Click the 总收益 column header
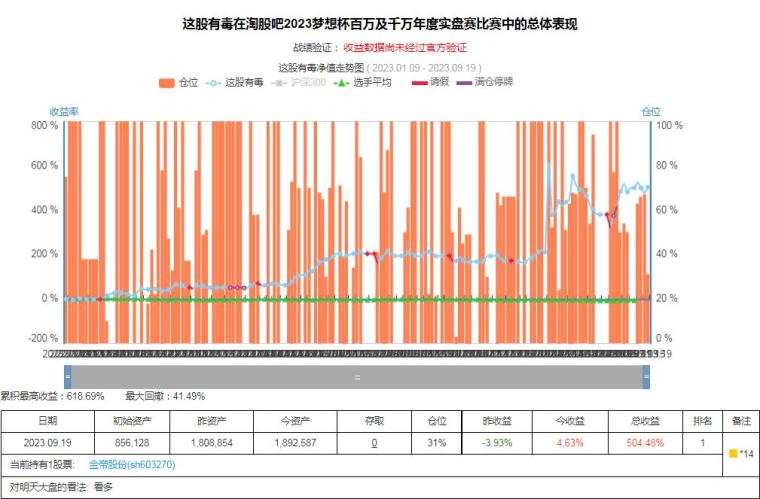 645,421
